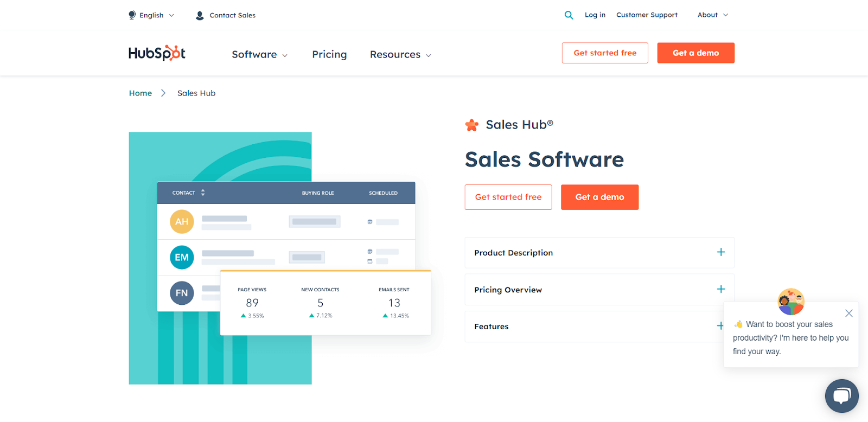Open the search magnifier icon

tap(569, 15)
